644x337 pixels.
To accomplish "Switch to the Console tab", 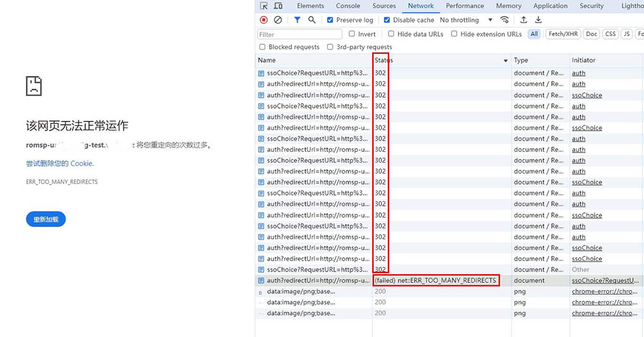I will 348,6.
